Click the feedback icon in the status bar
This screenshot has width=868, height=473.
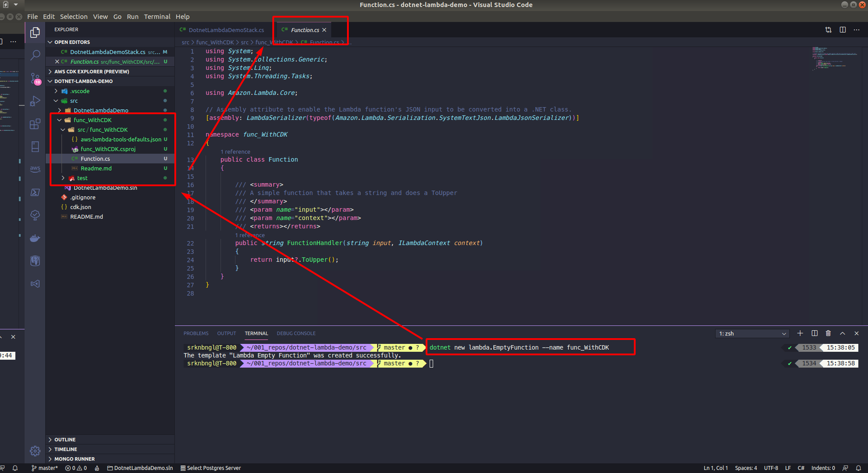pyautogui.click(x=845, y=468)
